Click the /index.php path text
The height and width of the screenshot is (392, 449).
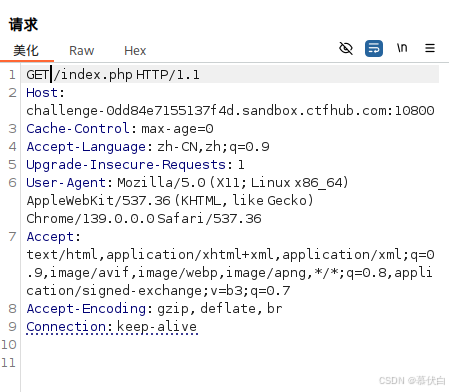tap(93, 75)
